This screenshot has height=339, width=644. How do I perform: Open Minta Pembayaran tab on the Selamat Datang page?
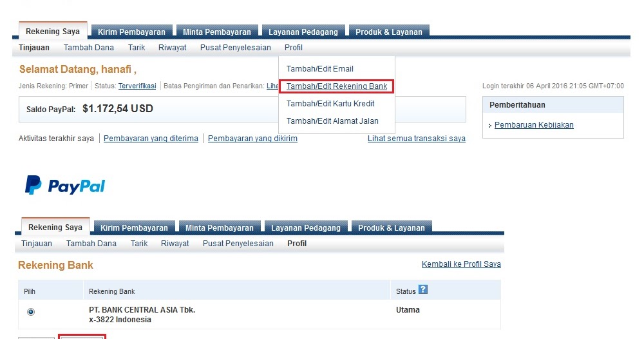(217, 32)
